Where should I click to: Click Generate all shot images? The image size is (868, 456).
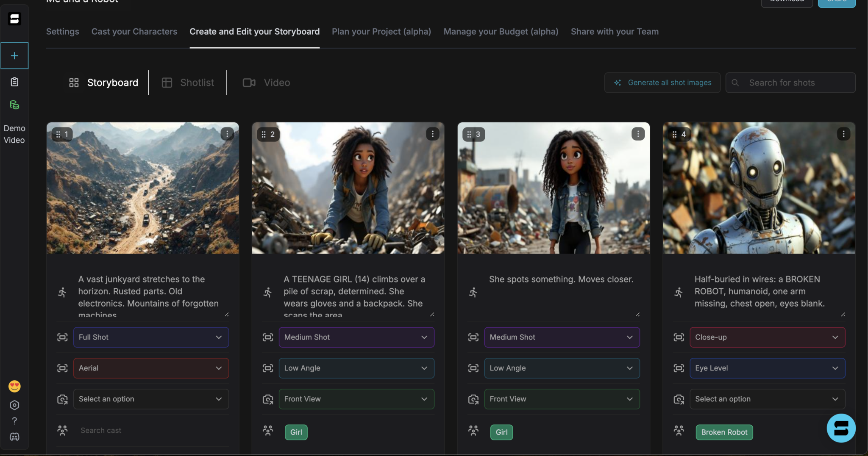click(662, 83)
